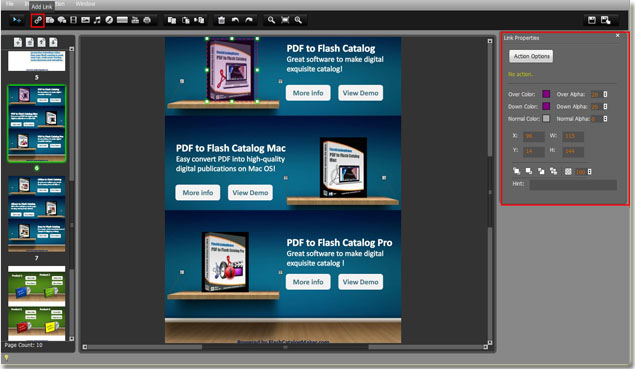The height and width of the screenshot is (369, 635).
Task: Click the Save floppy disk icon
Action: point(592,20)
